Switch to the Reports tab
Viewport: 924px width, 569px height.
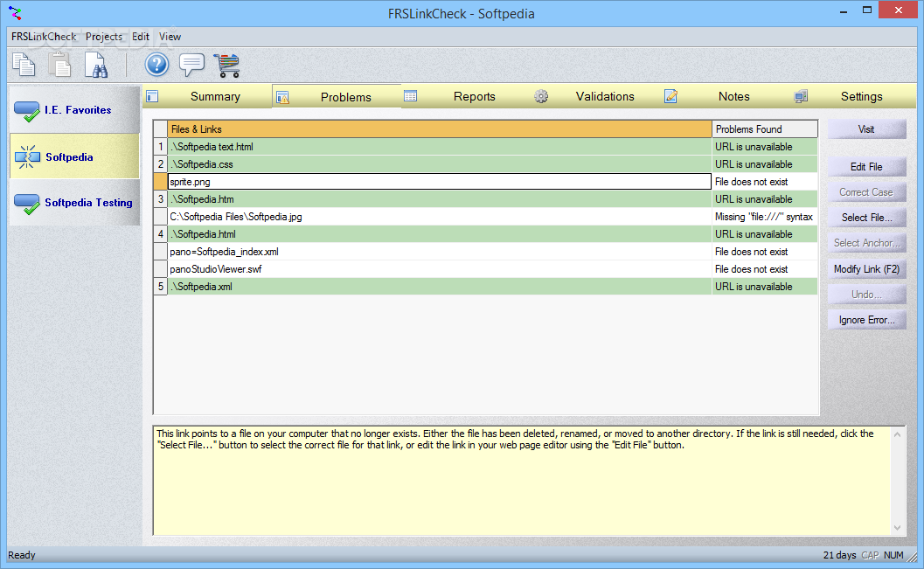click(467, 96)
